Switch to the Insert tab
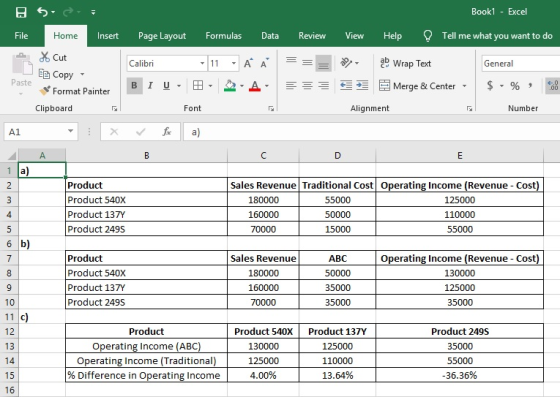Screen dimensions: 560x397 tap(108, 36)
